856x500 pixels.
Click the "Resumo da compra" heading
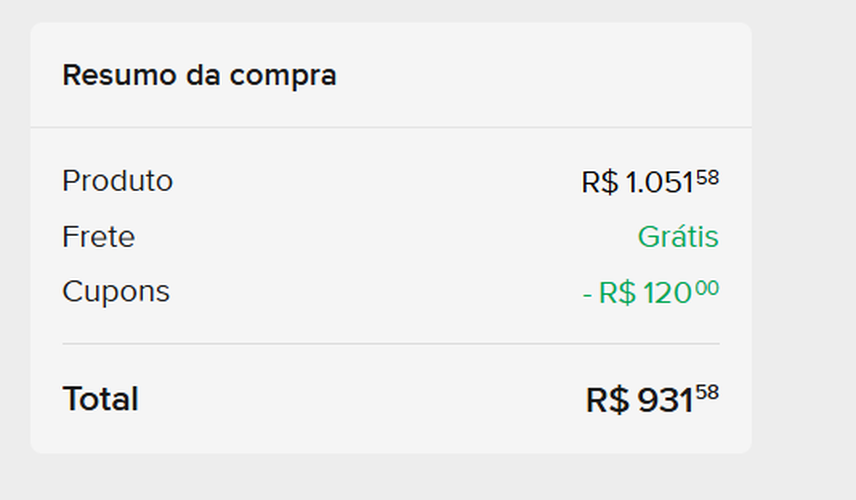(199, 75)
